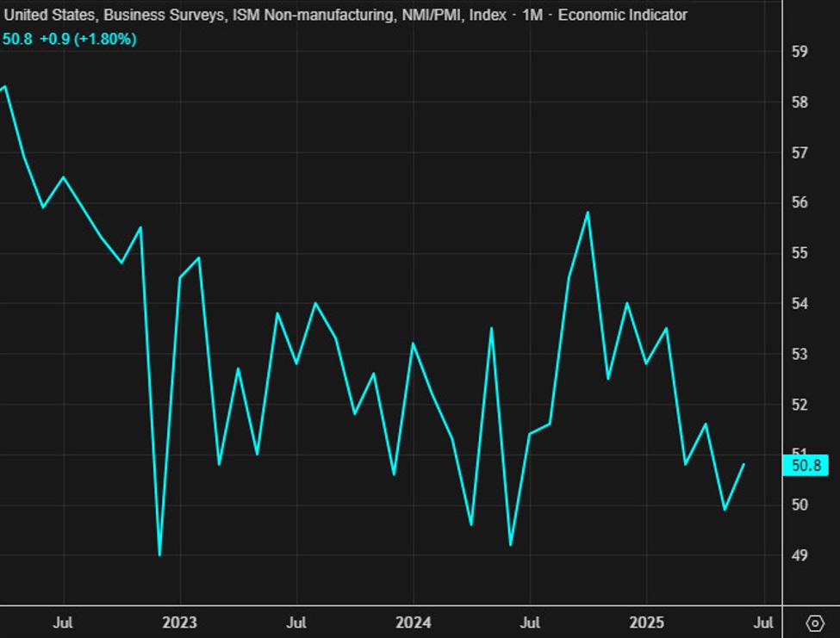The image size is (840, 638).
Task: Click the rightmost Jul label on the time axis
Action: [x=765, y=621]
